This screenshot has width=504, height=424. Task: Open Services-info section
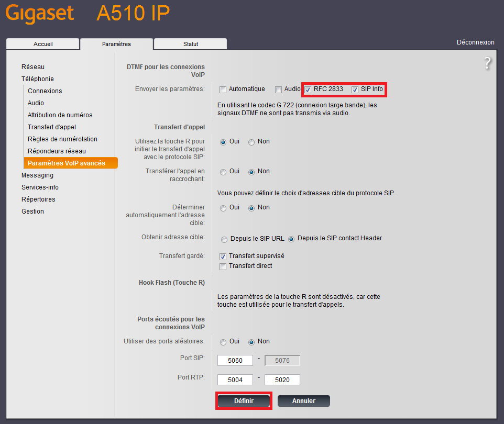point(40,187)
